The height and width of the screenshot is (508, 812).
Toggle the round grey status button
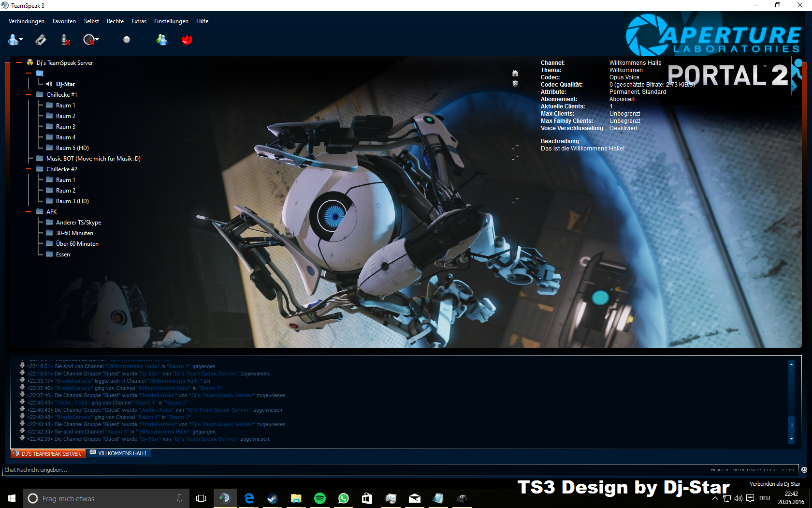127,40
